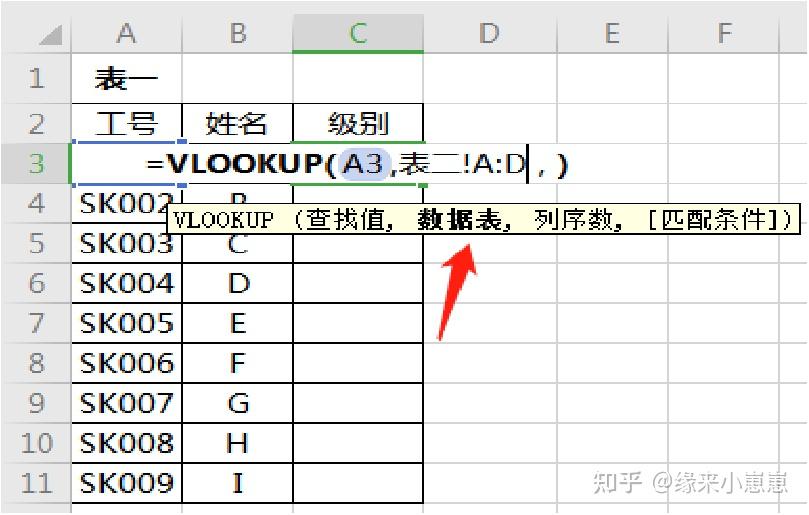809x515 pixels.
Task: Select column A header
Action: tap(126, 34)
